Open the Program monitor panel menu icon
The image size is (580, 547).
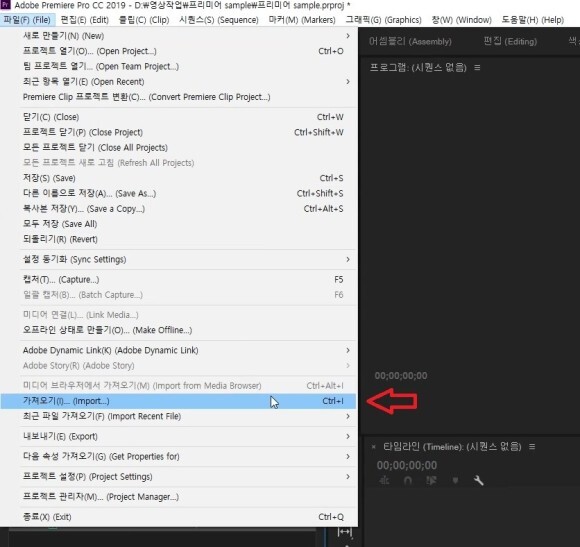coord(477,68)
